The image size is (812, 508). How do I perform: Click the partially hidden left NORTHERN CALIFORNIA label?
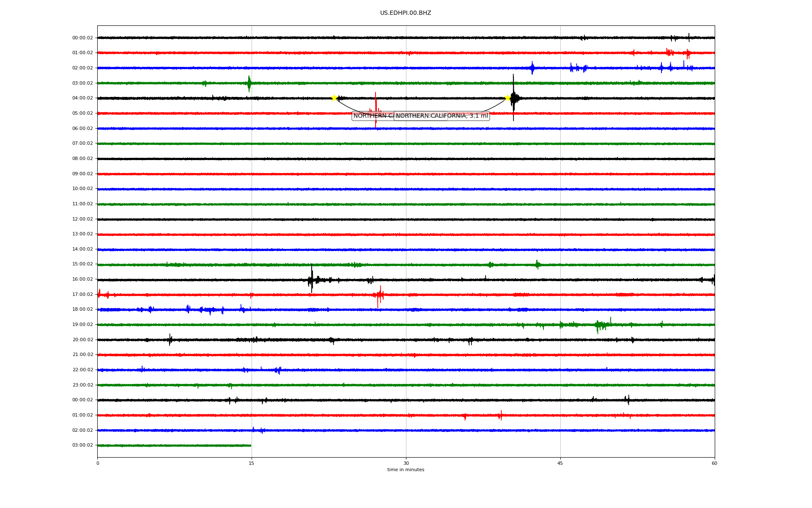(x=372, y=116)
